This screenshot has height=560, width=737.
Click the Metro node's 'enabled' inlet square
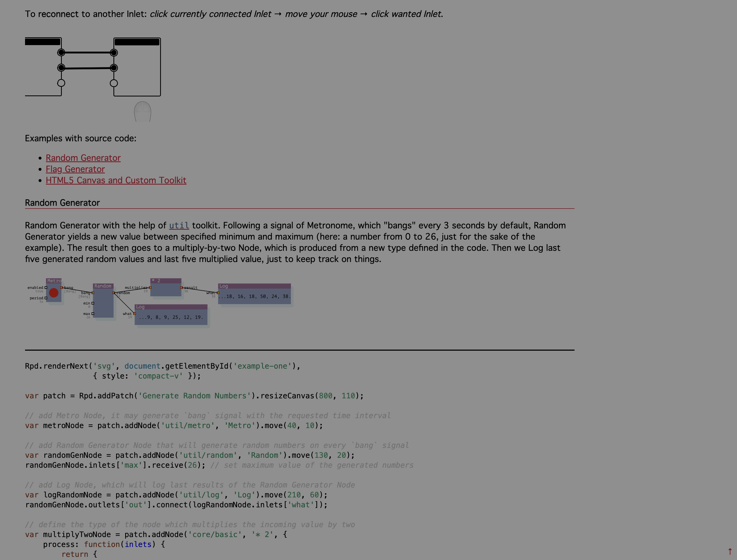46,287
